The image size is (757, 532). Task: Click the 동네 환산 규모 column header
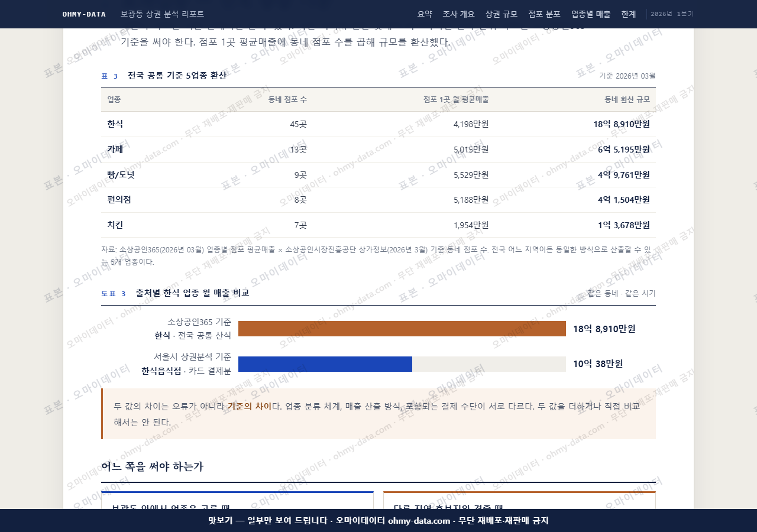(627, 99)
